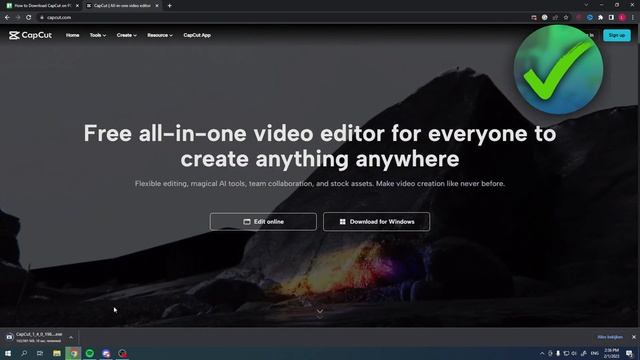Toggle the Chrome side panel

[x=611, y=18]
